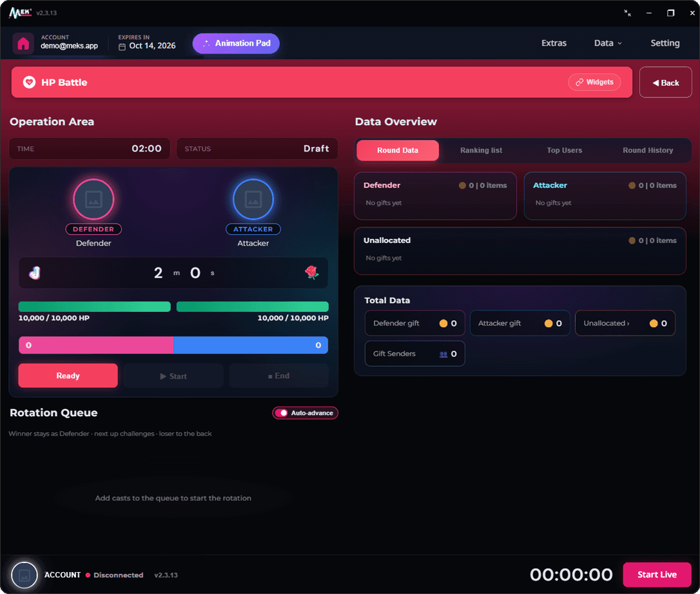The image size is (700, 594).
Task: Click the account avatar in the footer
Action: click(24, 575)
